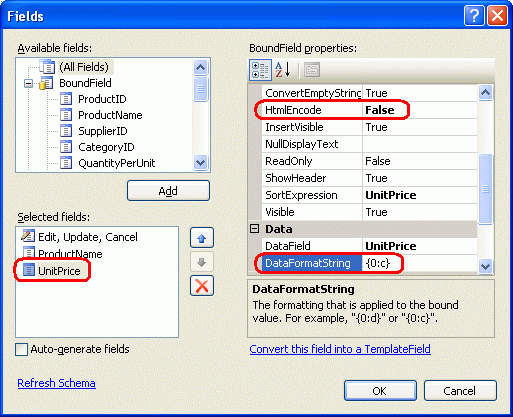Click the scroll thumb in available fields list
Viewport: 513px width, 417px height.
[201, 89]
